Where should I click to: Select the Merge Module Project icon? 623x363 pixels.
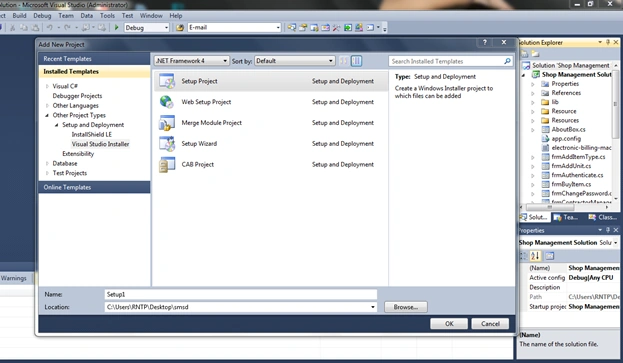click(167, 123)
